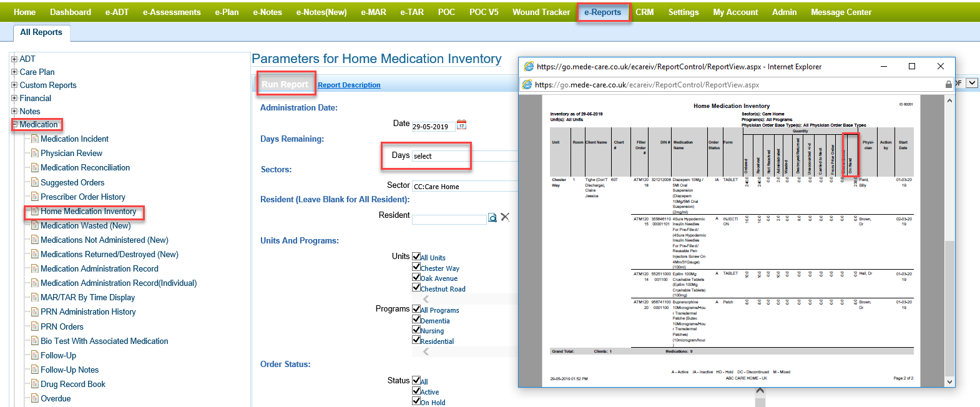Click the resident search lookup icon
980x407 pixels.
point(492,217)
